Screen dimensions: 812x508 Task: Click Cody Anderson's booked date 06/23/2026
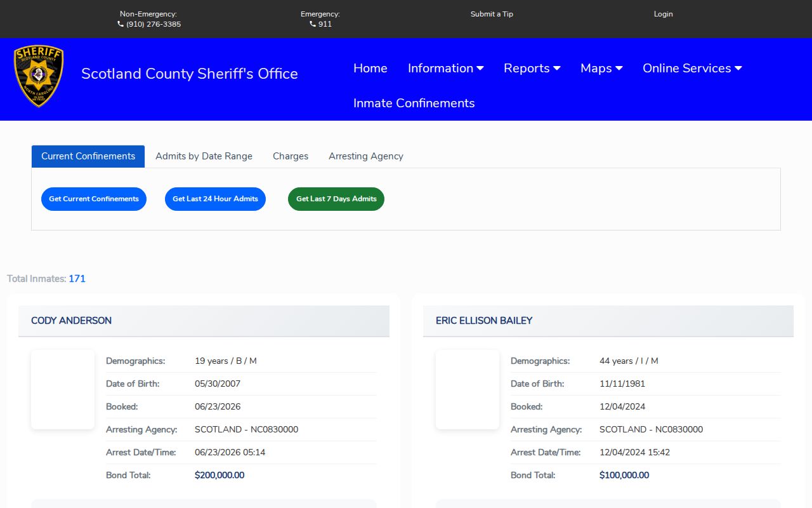click(x=218, y=406)
